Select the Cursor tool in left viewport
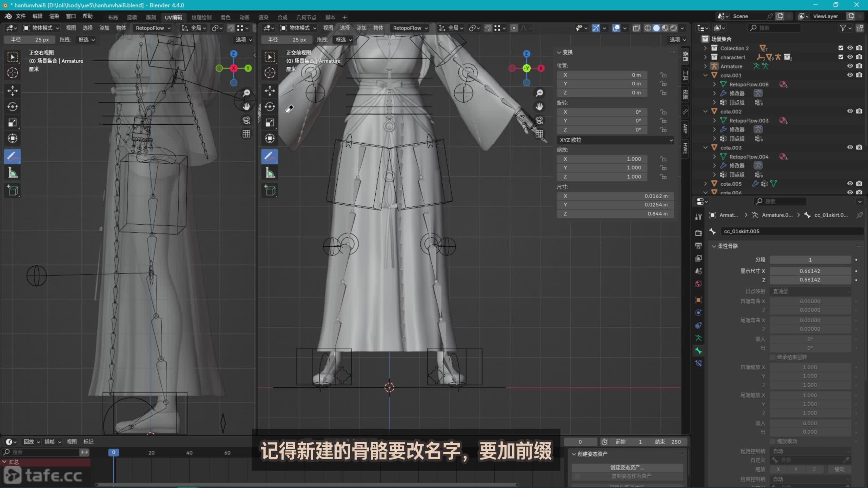868x488 pixels. click(13, 73)
